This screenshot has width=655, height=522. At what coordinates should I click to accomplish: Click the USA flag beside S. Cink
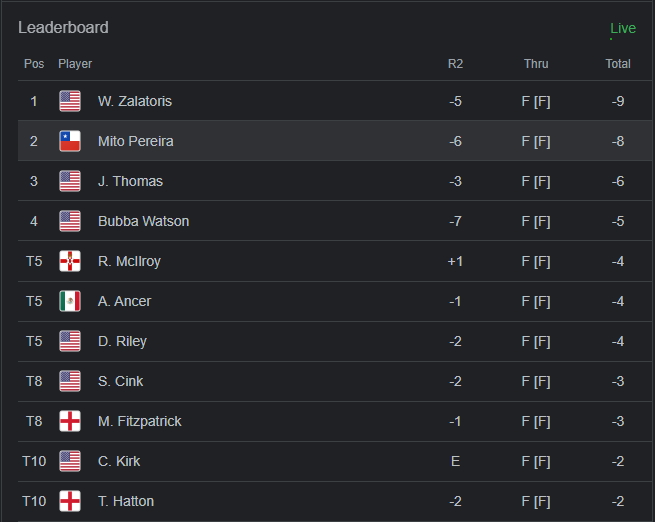pos(70,381)
